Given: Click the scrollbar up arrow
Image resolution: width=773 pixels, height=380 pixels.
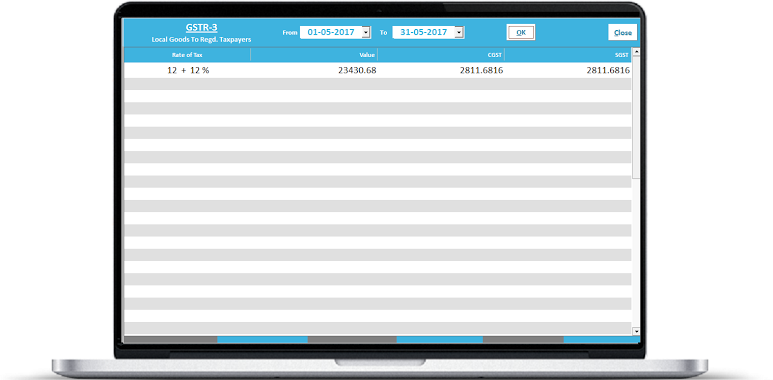Looking at the screenshot, I should (635, 52).
